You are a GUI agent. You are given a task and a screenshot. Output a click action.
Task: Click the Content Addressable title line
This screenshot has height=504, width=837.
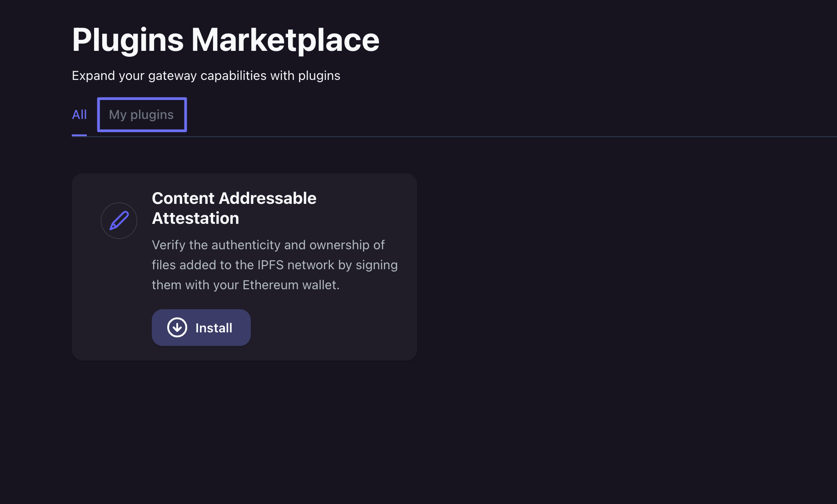234,198
